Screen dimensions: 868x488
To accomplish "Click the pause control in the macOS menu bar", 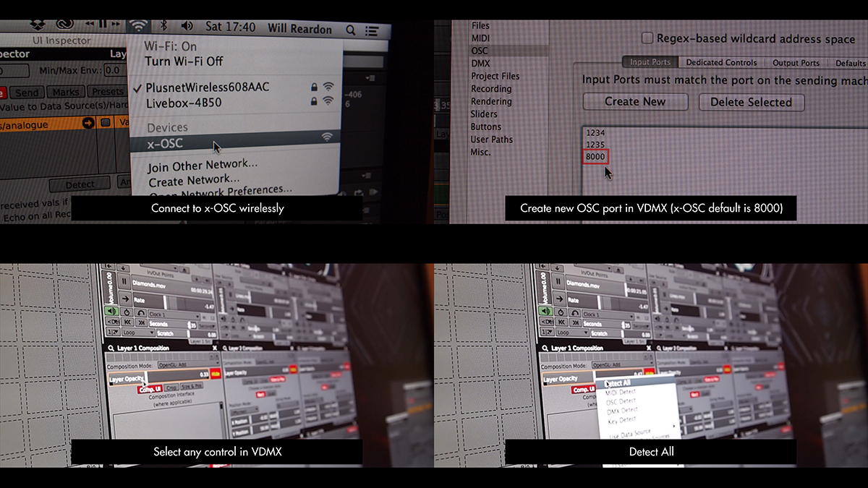I will point(103,23).
